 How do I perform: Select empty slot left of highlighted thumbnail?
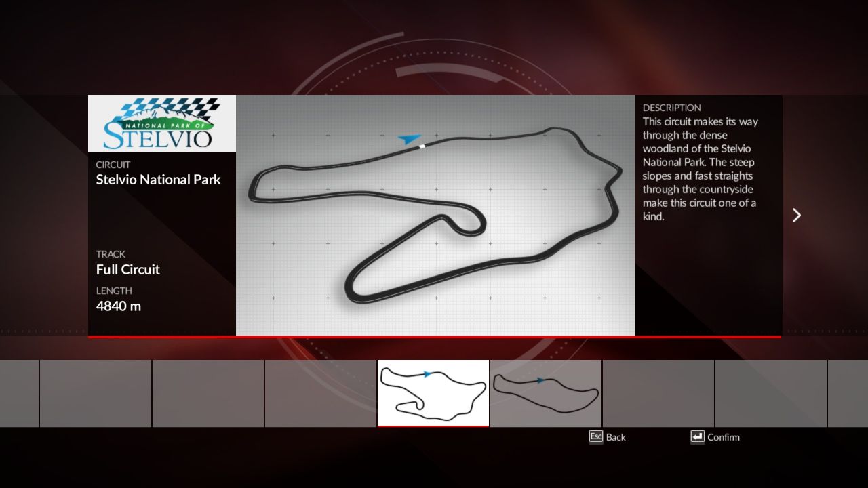[x=321, y=393]
